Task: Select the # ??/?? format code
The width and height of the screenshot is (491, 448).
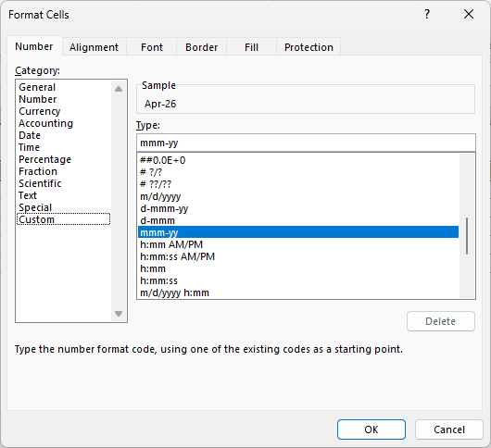Action: (x=298, y=184)
